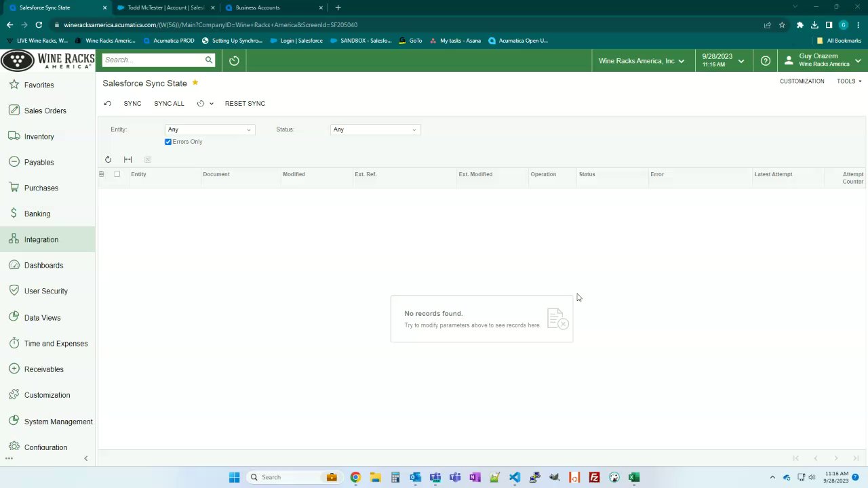Open the All Bookmarks folder
Screen dimensions: 868x488
pos(839,41)
